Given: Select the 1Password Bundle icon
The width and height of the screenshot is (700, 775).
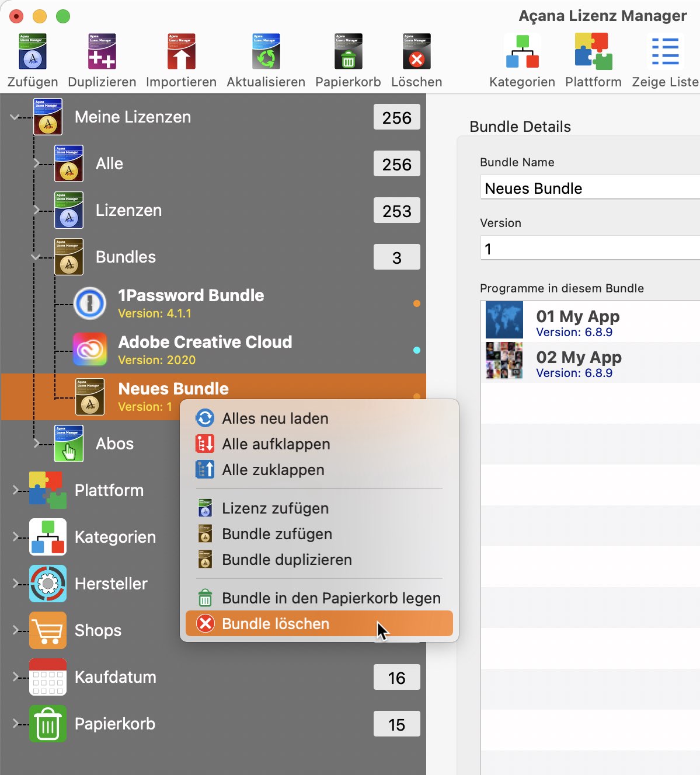Looking at the screenshot, I should point(90,303).
